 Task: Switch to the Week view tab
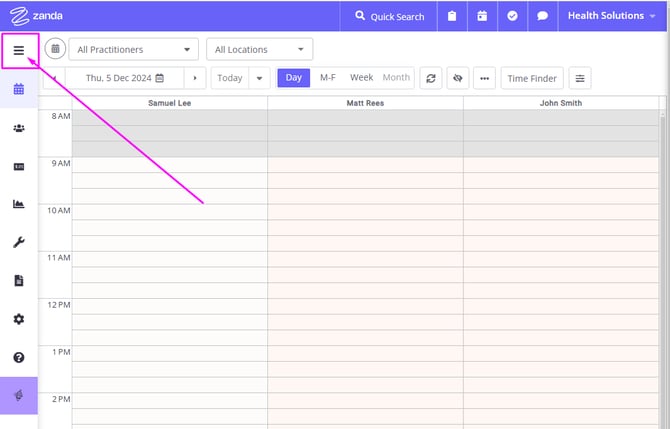tap(361, 78)
